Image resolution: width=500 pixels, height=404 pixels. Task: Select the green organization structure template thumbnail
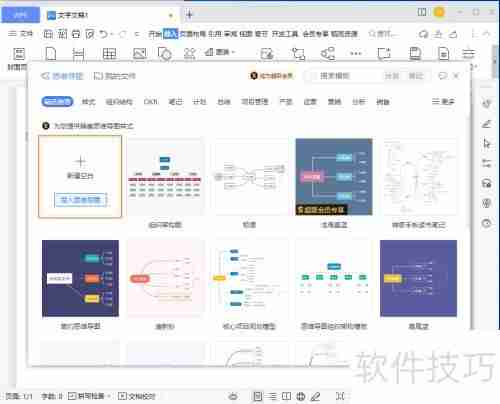click(x=334, y=278)
